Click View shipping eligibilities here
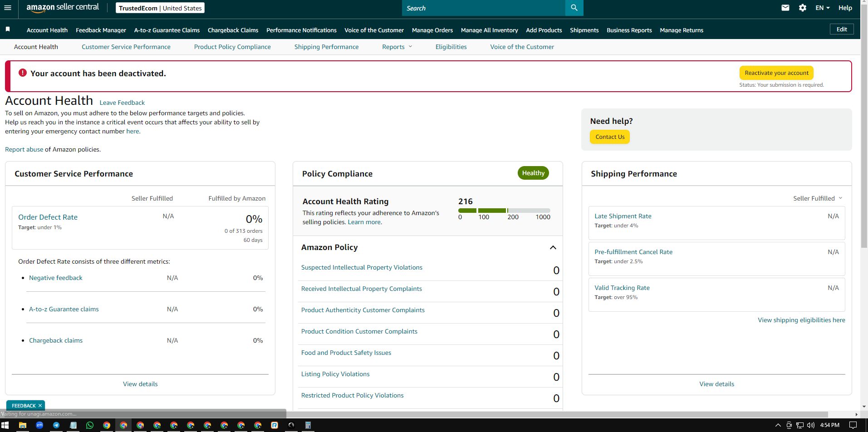This screenshot has height=432, width=868. click(x=801, y=320)
